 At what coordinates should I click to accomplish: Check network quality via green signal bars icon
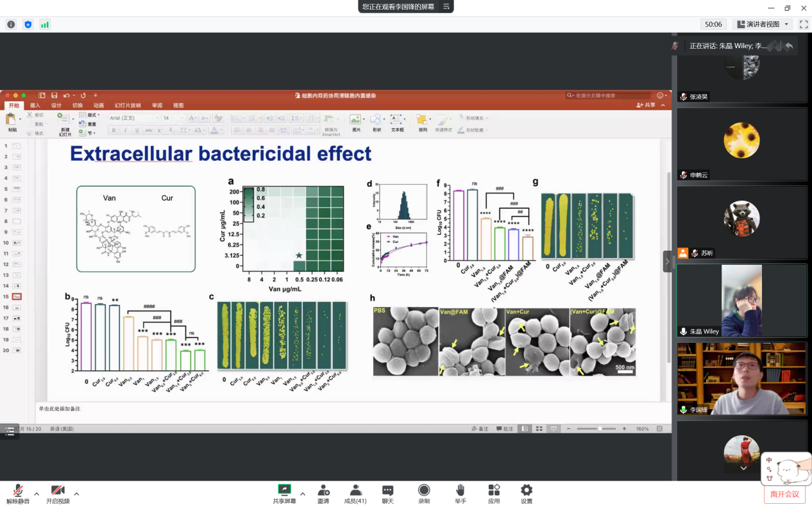click(45, 24)
